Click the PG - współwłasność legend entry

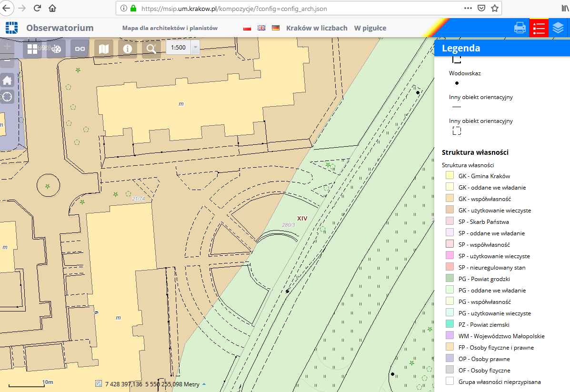485,302
